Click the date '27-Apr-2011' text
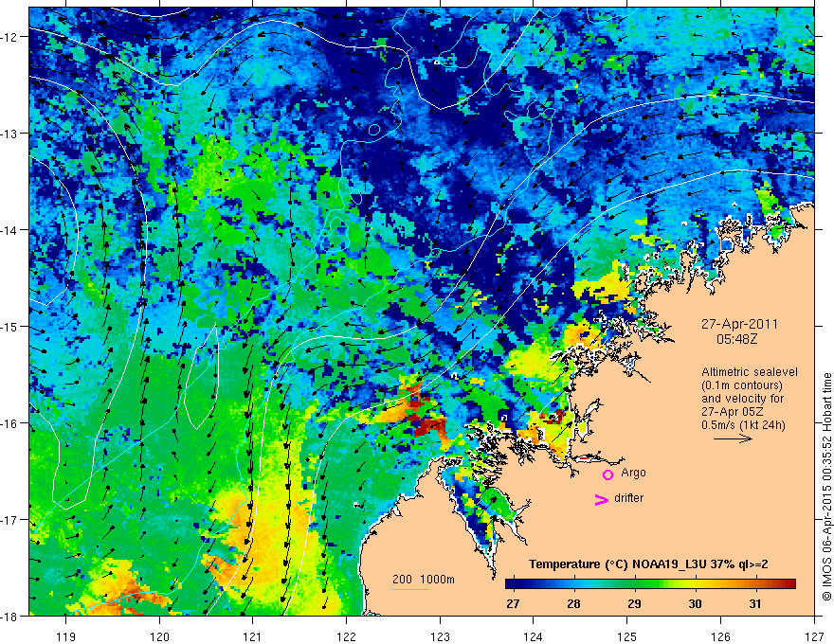This screenshot has height=644, width=834. coord(739,324)
